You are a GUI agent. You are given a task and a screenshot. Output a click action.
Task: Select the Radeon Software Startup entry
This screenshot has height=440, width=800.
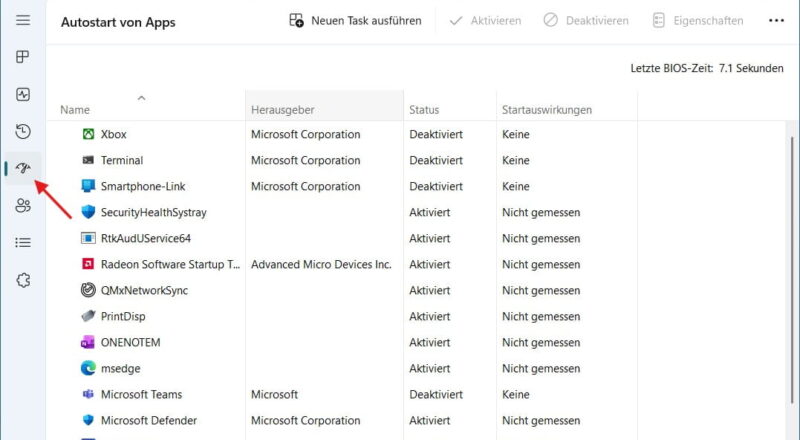(170, 264)
